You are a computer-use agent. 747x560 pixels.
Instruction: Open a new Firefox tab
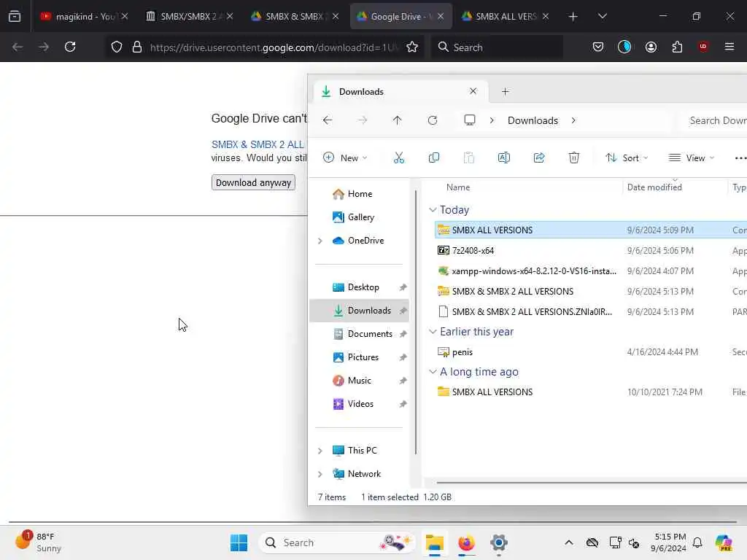click(x=573, y=17)
